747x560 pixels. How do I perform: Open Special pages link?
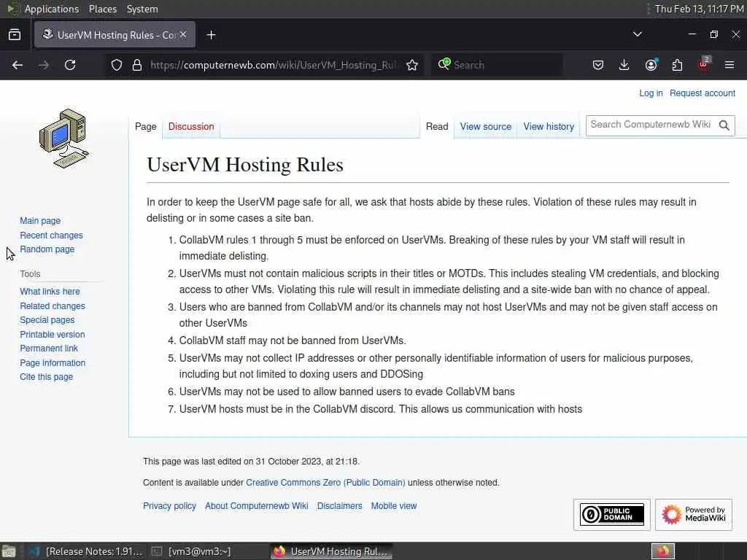[x=47, y=320]
